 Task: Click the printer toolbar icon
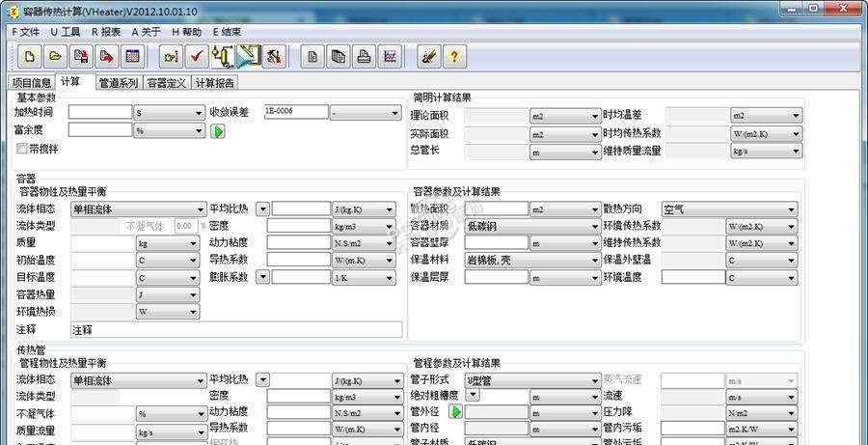tap(365, 57)
